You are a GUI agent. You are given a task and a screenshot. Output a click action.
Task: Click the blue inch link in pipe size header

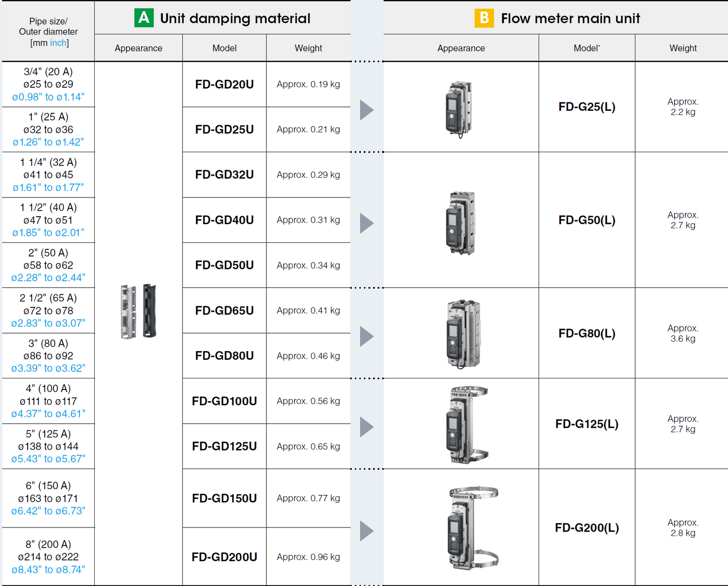58,43
